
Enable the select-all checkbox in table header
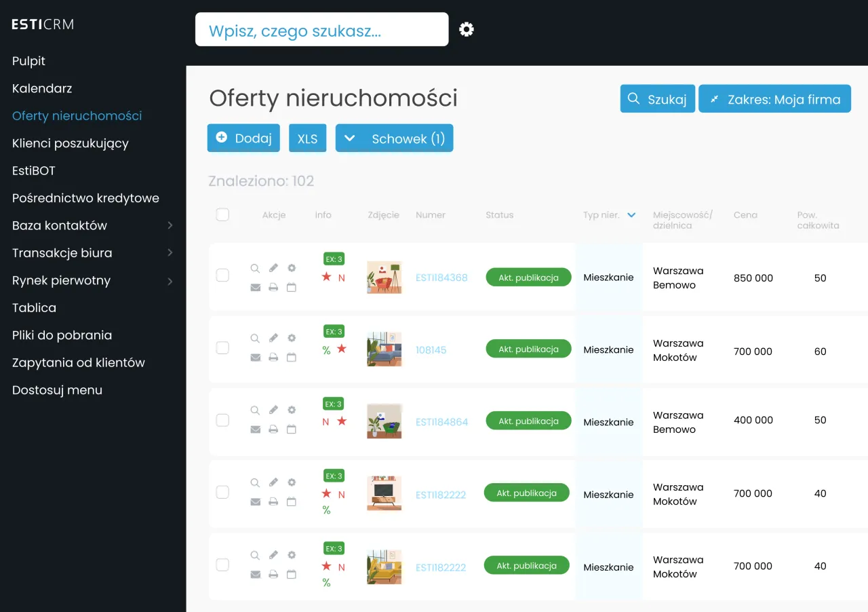(x=222, y=214)
